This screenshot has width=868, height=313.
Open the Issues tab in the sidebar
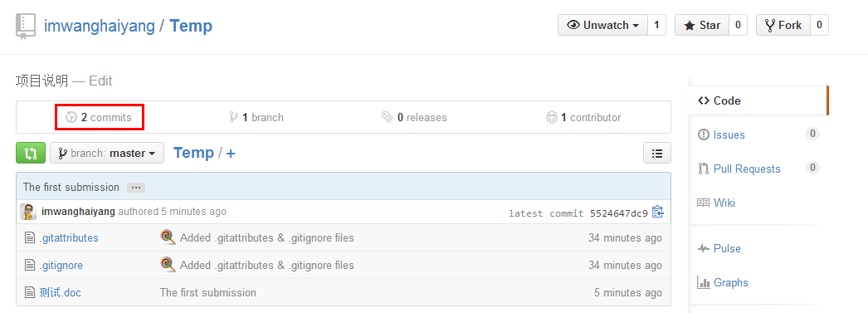tap(729, 134)
